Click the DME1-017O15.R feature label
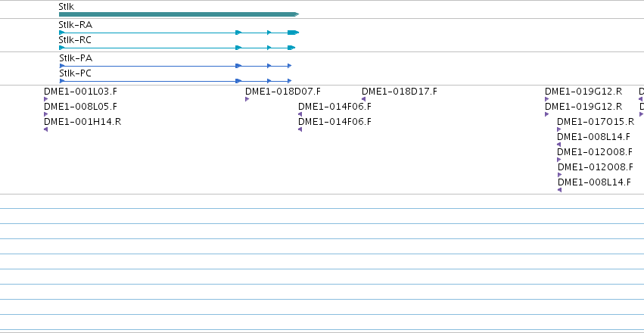This screenshot has width=644, height=333. click(x=596, y=122)
